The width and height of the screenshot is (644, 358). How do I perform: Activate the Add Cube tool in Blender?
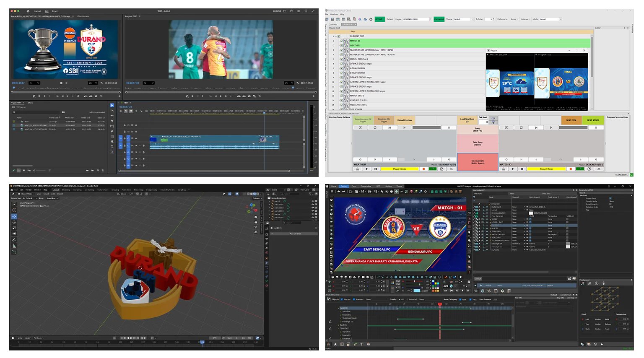coord(14,252)
